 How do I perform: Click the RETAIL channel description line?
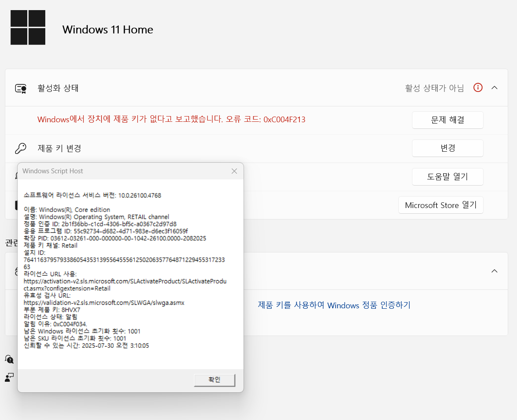click(96, 217)
